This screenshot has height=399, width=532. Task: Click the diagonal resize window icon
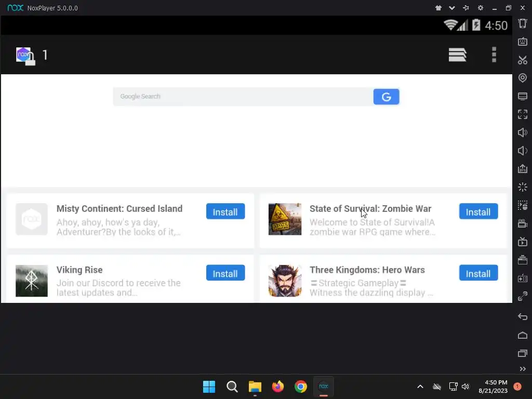point(523,297)
